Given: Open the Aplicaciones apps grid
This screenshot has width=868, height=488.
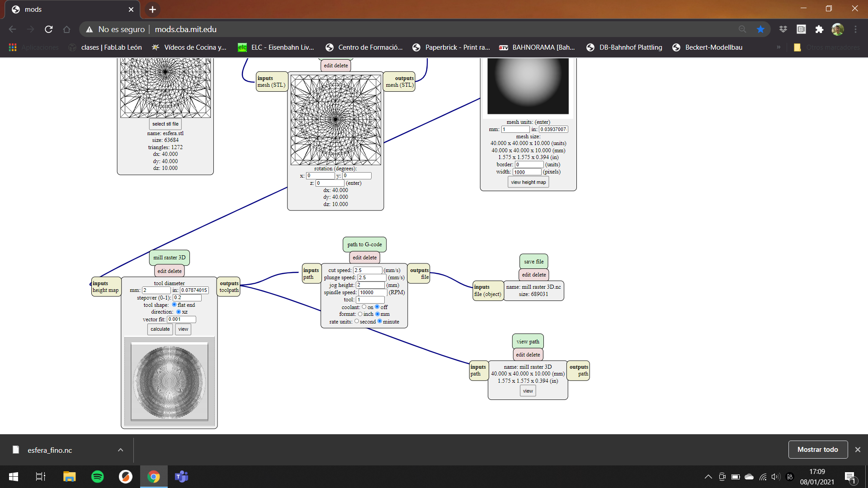Looking at the screenshot, I should [x=13, y=47].
